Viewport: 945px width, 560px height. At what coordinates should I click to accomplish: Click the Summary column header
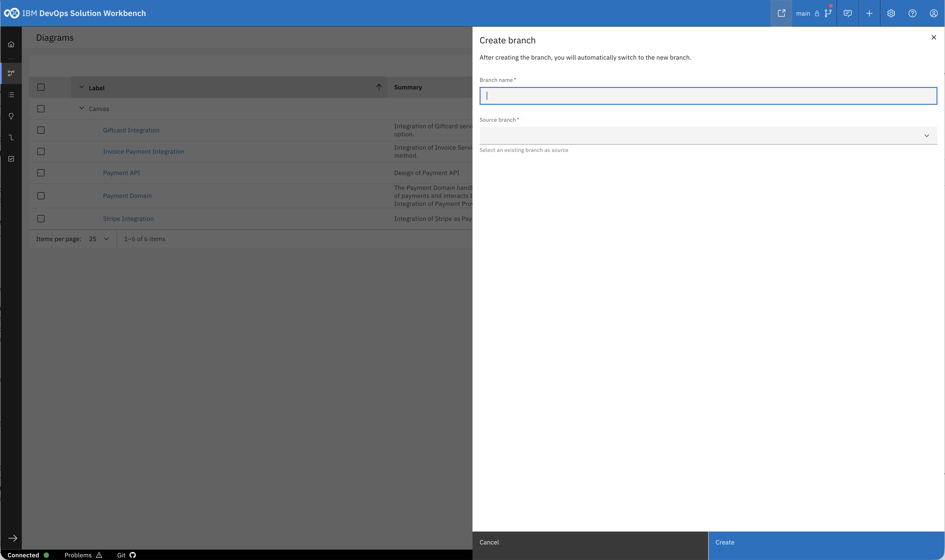point(408,87)
